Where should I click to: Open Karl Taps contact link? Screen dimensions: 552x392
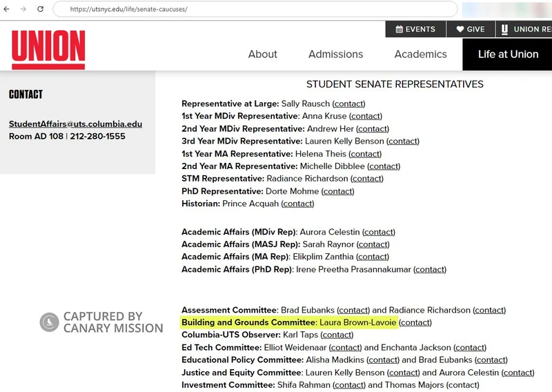[x=337, y=335]
